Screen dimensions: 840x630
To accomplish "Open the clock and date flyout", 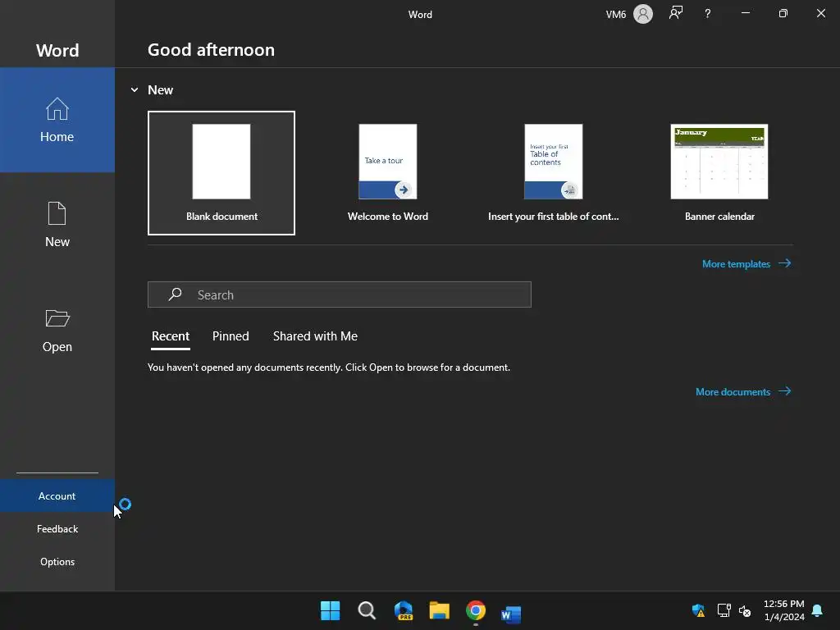I will coord(783,610).
